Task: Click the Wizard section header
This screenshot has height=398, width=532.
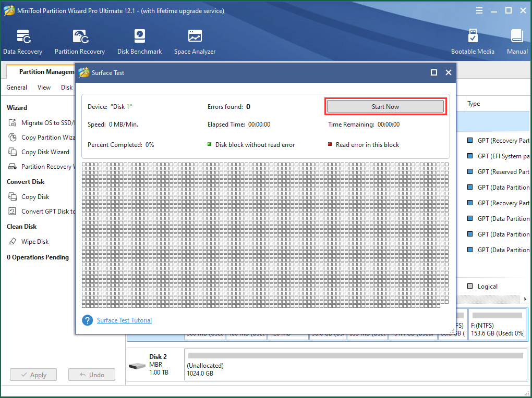Action: [x=17, y=107]
